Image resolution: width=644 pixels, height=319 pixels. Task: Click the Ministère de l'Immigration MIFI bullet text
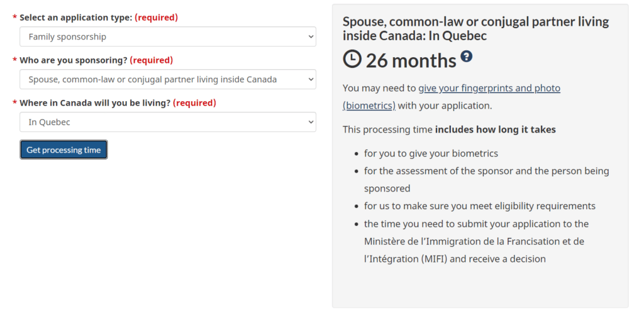[474, 241]
